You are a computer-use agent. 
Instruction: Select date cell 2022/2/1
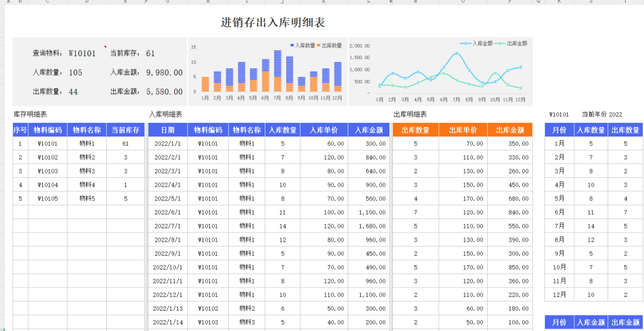(168, 157)
